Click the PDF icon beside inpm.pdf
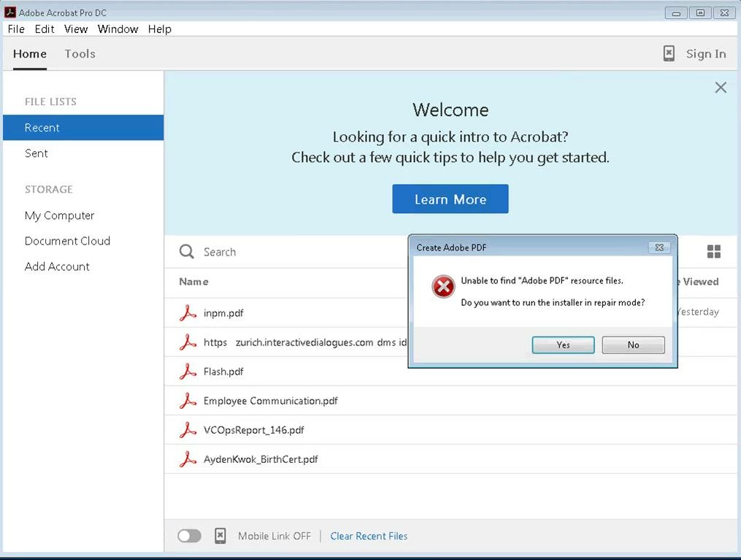741x560 pixels. [x=188, y=312]
